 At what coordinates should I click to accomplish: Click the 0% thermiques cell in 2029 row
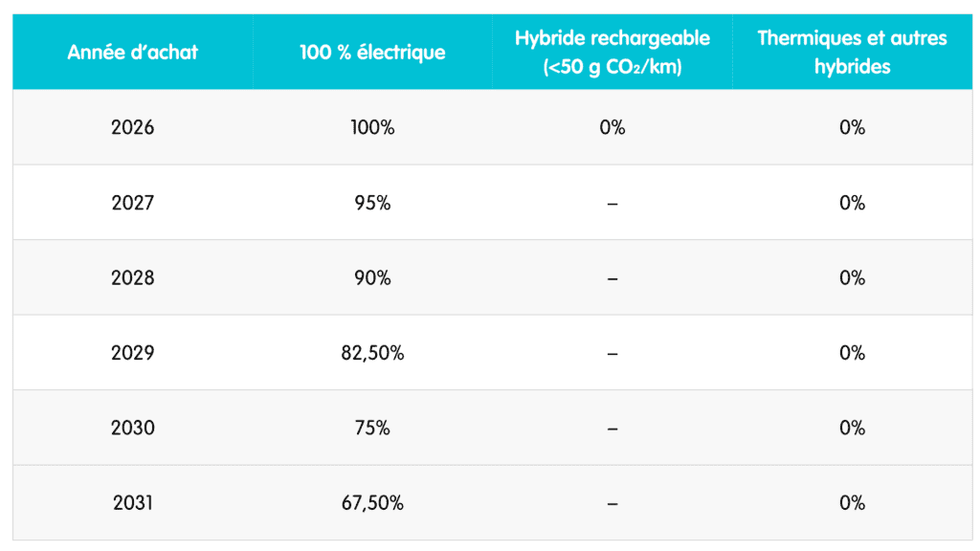852,353
